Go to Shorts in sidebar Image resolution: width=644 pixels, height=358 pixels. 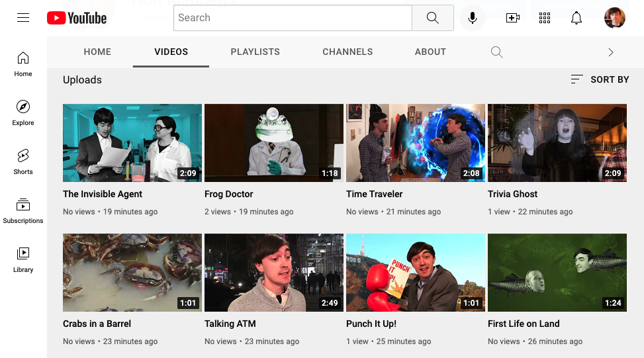pyautogui.click(x=23, y=161)
